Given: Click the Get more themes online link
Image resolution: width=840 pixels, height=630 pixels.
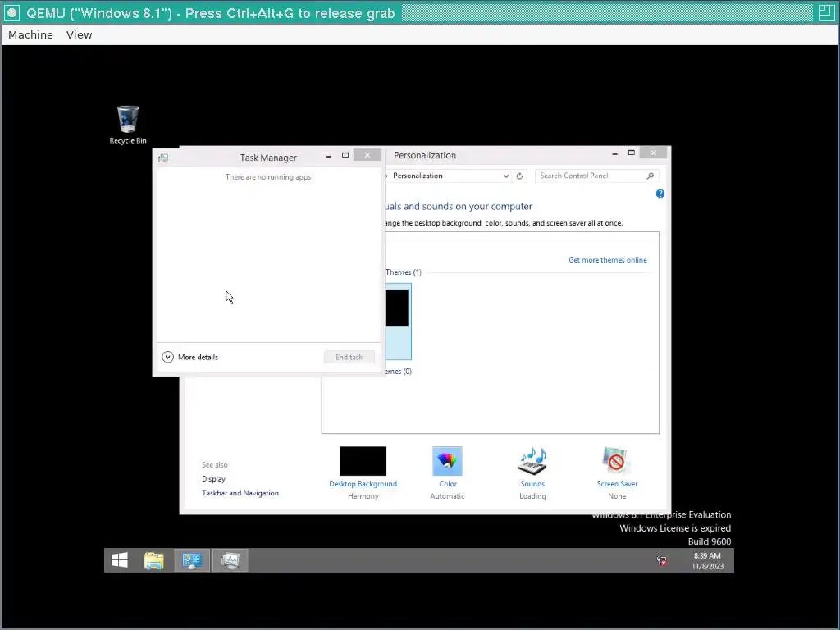Looking at the screenshot, I should click(608, 260).
